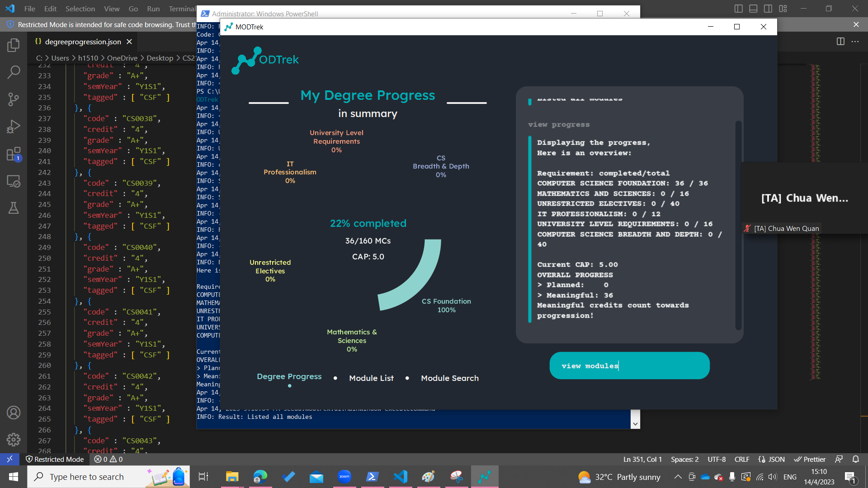
Task: Open the Search view in activity bar
Action: [14, 72]
